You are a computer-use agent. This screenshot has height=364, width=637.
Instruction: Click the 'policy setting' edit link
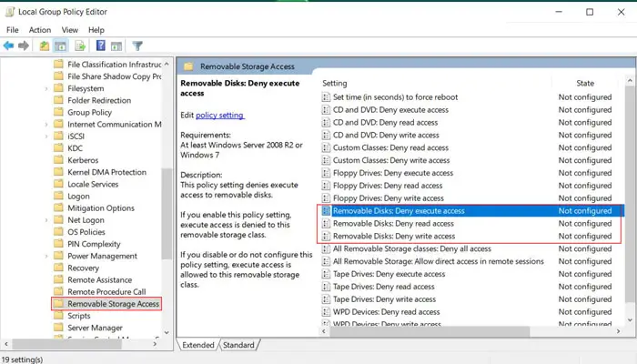[x=220, y=115]
